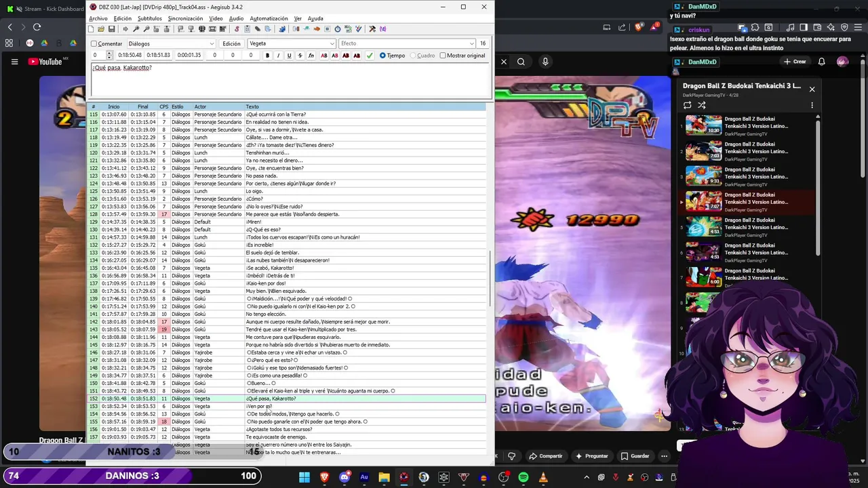Open Spotify from the taskbar

click(524, 477)
